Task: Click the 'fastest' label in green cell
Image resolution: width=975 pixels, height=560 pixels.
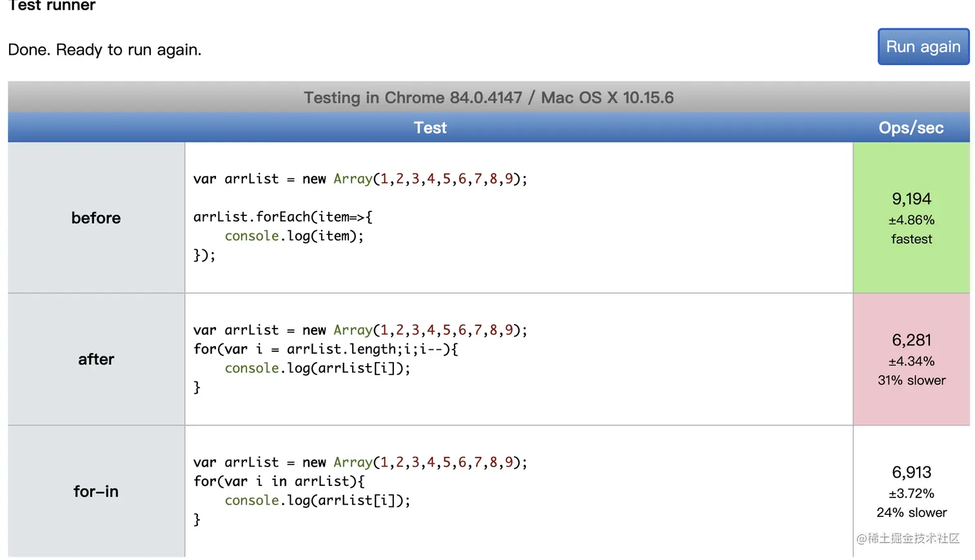Action: (x=911, y=239)
